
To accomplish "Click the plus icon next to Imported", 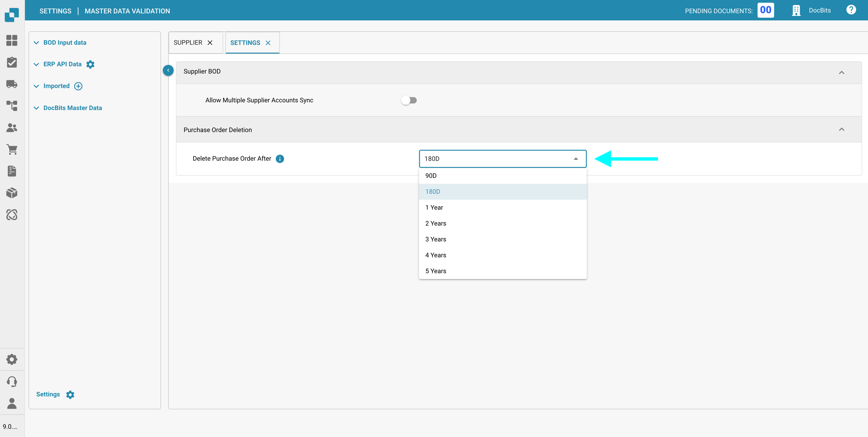I will tap(78, 86).
